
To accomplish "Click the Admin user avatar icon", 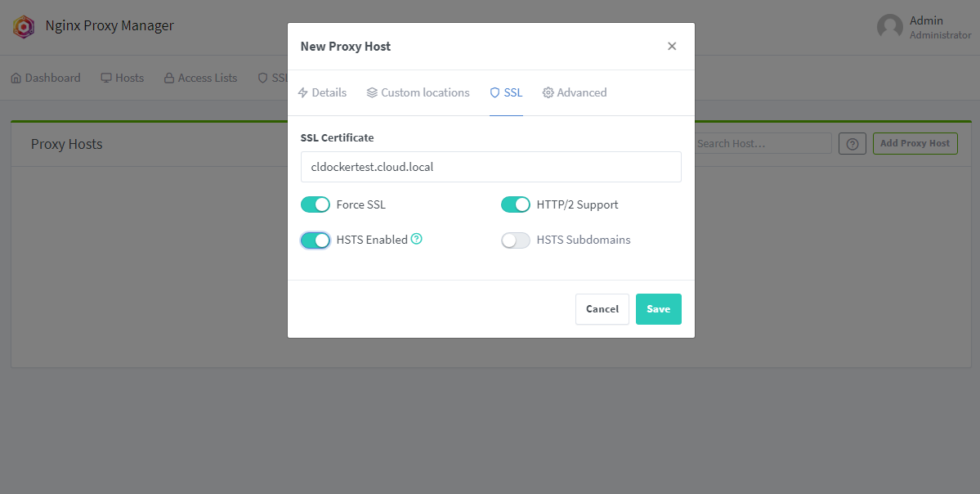I will pyautogui.click(x=890, y=27).
